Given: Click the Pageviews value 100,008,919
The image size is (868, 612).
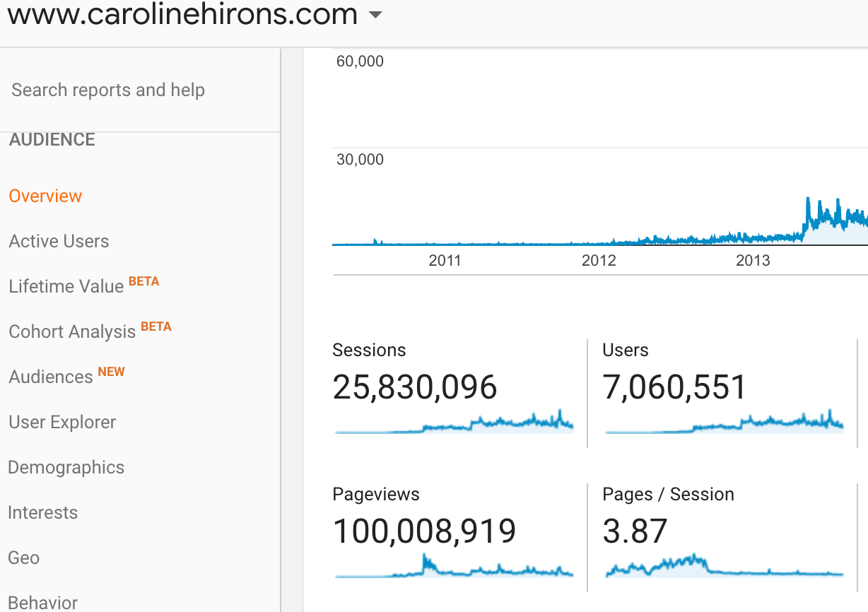Looking at the screenshot, I should click(x=424, y=531).
